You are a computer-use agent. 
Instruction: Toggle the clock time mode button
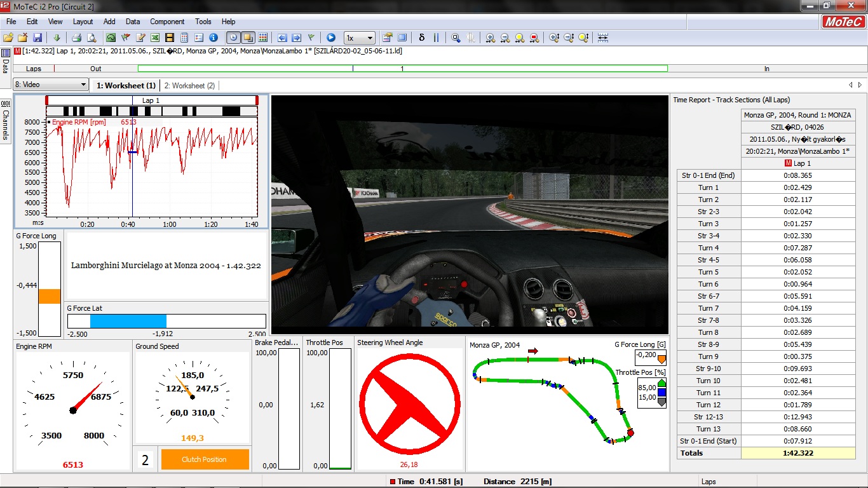tap(233, 37)
